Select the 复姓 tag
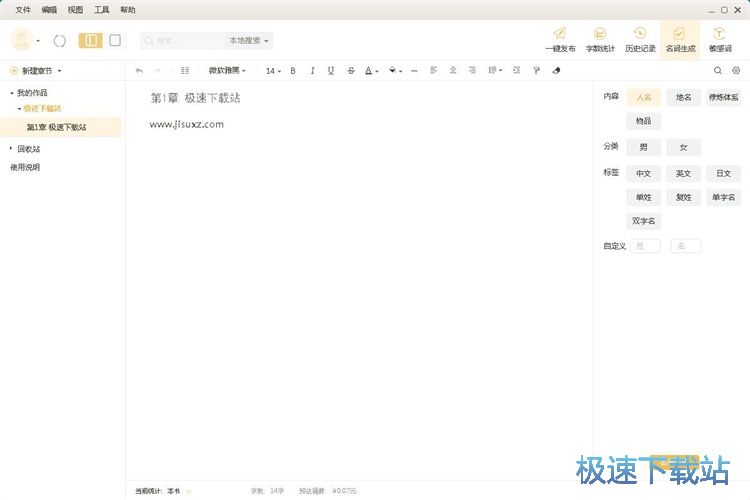Viewport: 750px width, 500px height. pos(684,197)
